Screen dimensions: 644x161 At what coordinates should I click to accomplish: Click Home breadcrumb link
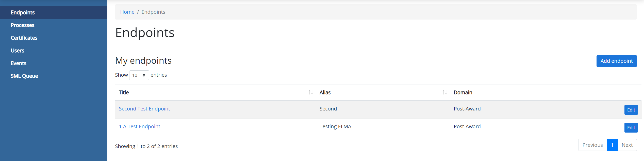tap(127, 12)
